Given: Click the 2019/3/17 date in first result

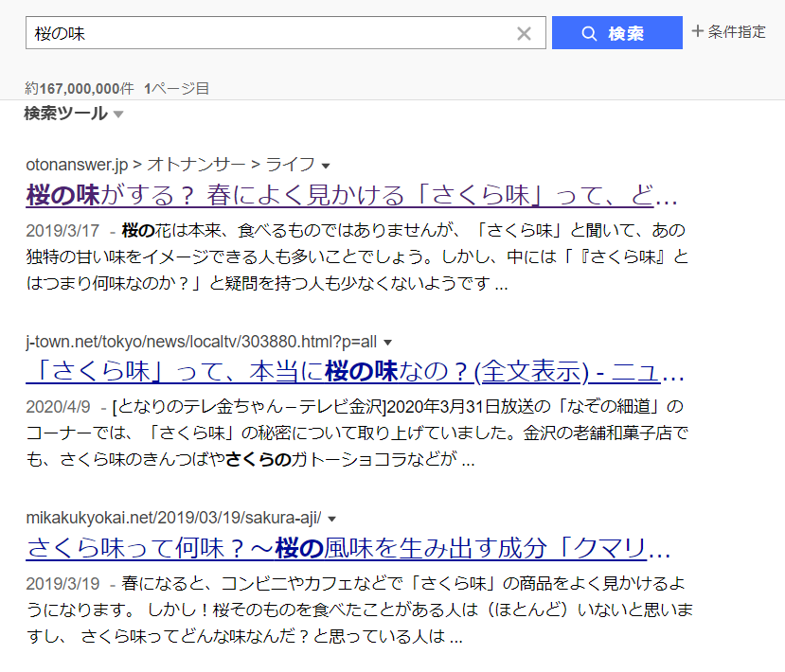Looking at the screenshot, I should point(62,231).
